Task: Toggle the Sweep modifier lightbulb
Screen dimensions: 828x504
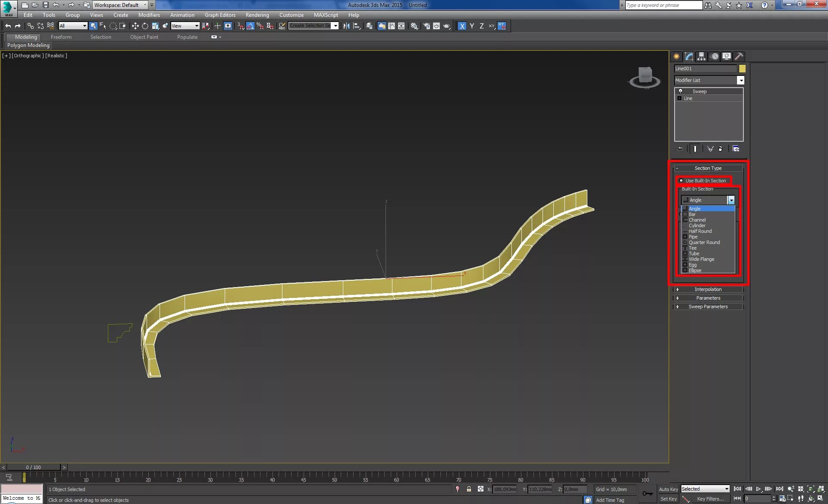Action: (x=681, y=91)
